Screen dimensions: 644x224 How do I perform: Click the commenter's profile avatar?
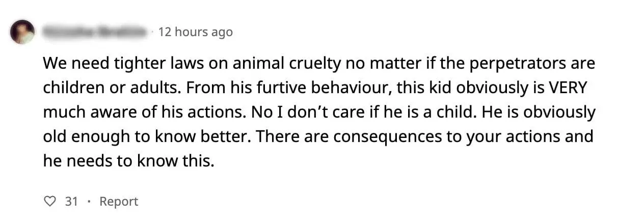tap(22, 32)
